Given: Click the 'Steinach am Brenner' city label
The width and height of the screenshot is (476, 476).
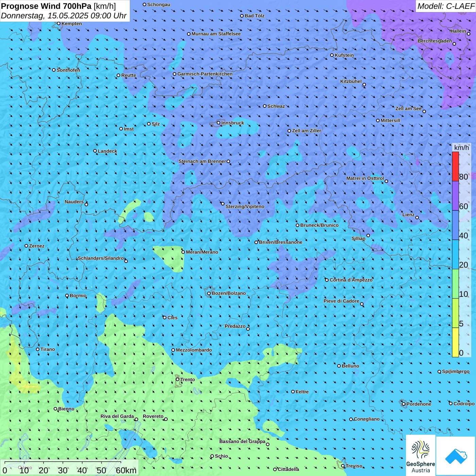Looking at the screenshot, I should [202, 161].
